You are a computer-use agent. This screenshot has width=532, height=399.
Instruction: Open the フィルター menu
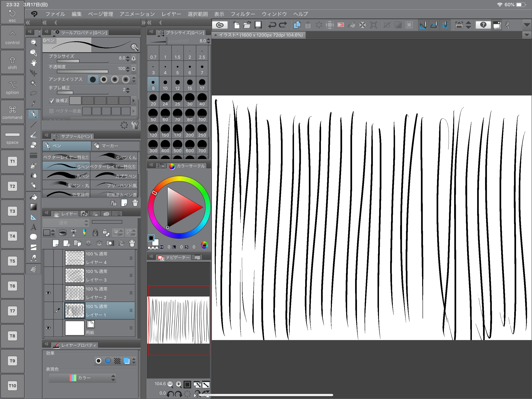[243, 14]
